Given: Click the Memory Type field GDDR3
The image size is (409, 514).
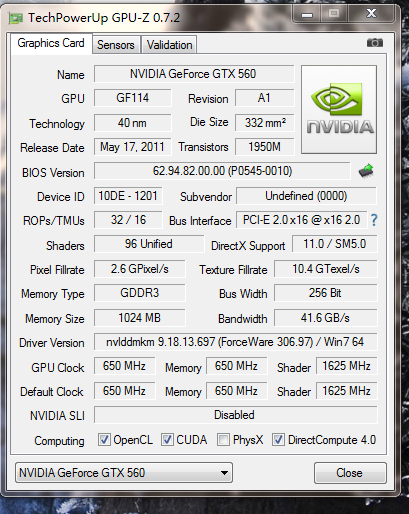Looking at the screenshot, I should click(x=140, y=293).
